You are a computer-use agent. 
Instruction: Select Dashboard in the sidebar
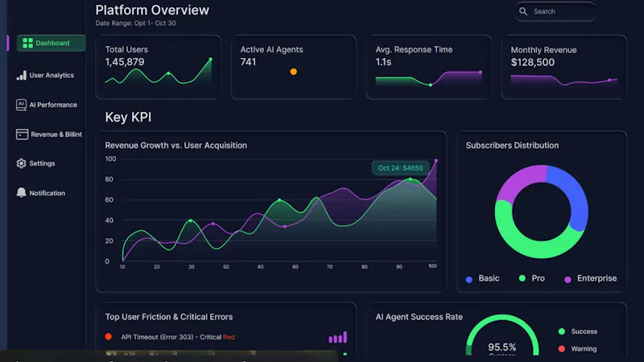(x=51, y=43)
